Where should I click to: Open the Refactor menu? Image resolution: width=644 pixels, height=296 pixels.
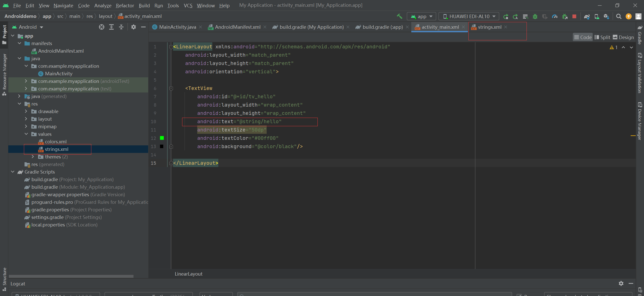[x=125, y=5]
